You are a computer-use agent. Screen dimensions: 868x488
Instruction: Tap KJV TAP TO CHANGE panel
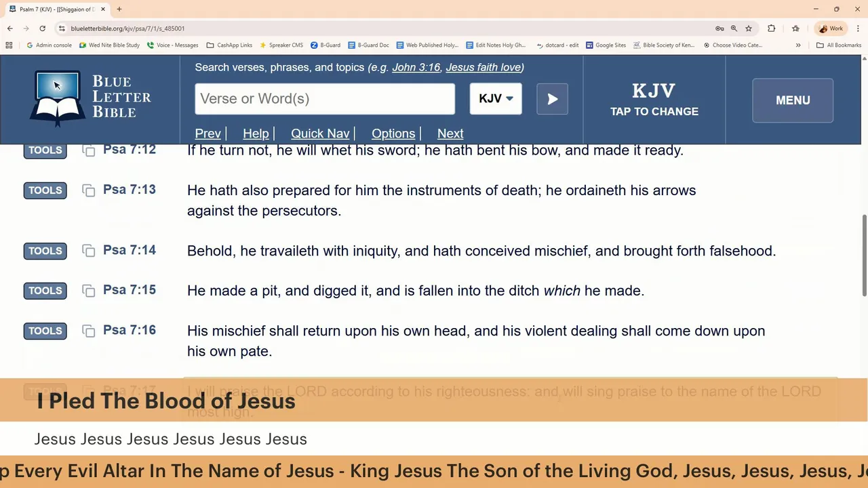point(654,100)
